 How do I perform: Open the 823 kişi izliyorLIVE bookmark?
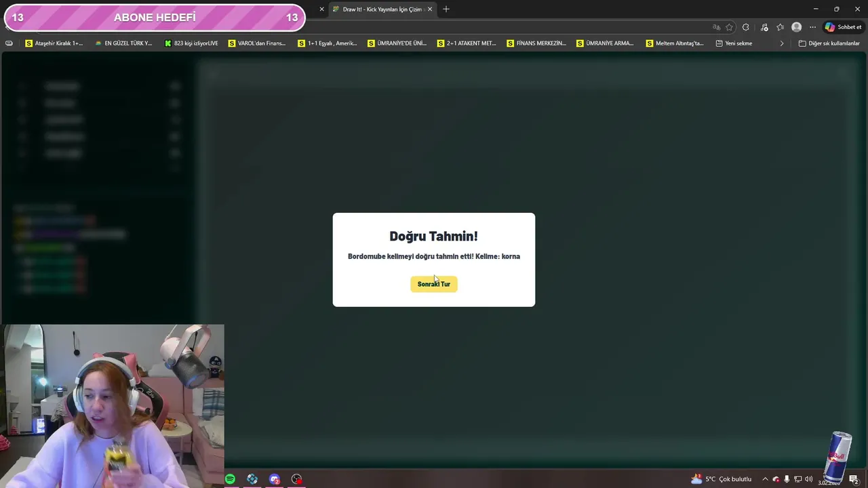coord(191,43)
